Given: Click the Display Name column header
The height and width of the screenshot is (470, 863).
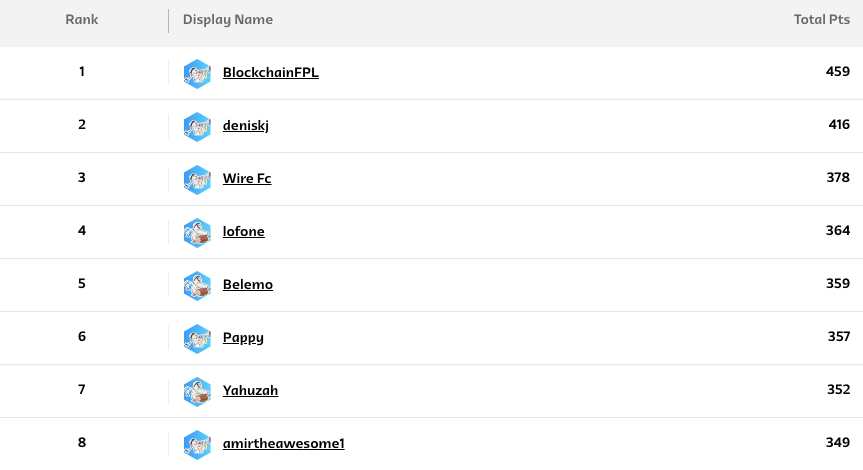Looking at the screenshot, I should [x=228, y=20].
